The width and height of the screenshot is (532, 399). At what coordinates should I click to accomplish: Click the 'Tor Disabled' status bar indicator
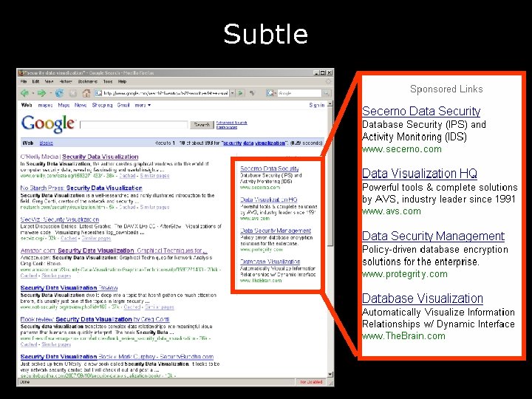click(x=311, y=382)
